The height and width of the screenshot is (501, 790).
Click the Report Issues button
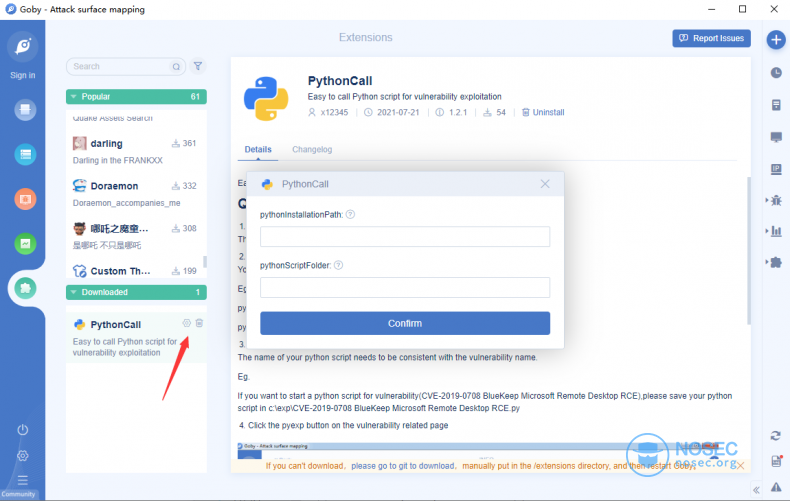coord(711,38)
